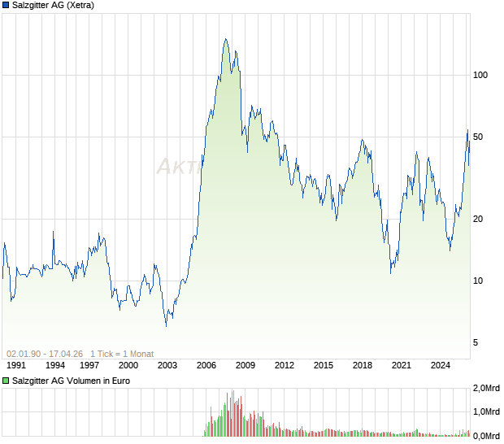Screen dimensions: 504x444
Task: Click the blue Salzgitter AG legend square
Action: tap(6, 5)
